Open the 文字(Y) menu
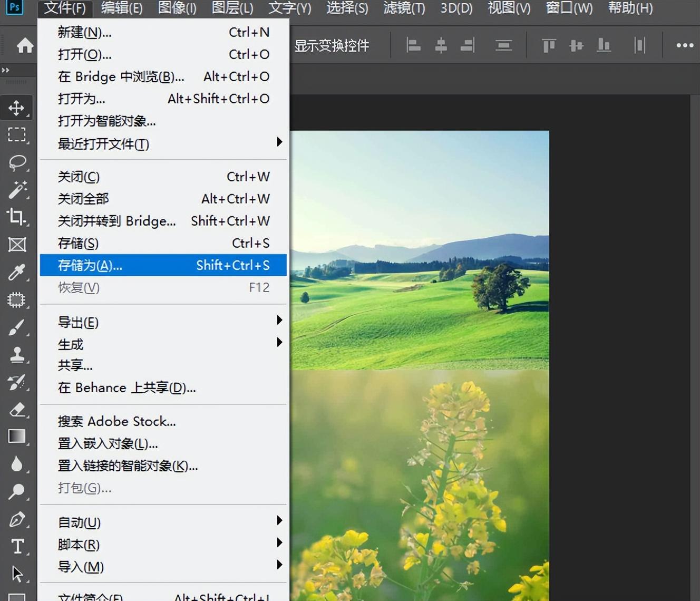The width and height of the screenshot is (700, 601). point(290,8)
